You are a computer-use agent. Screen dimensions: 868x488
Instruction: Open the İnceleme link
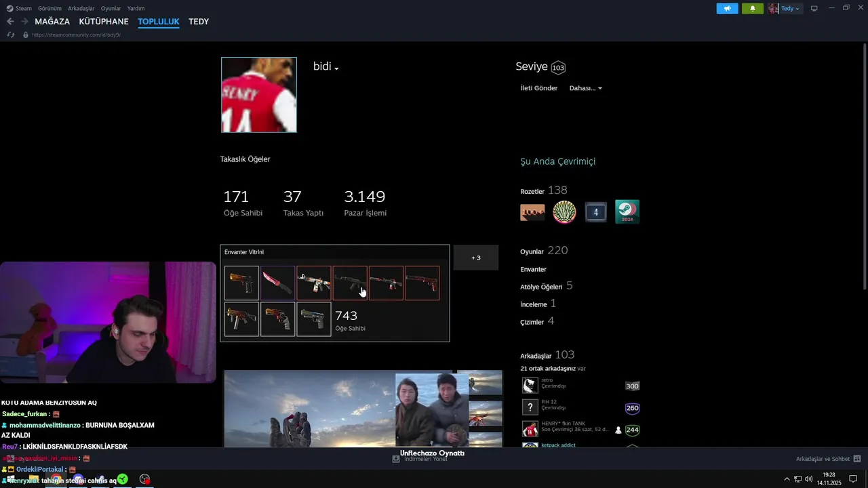point(538,304)
